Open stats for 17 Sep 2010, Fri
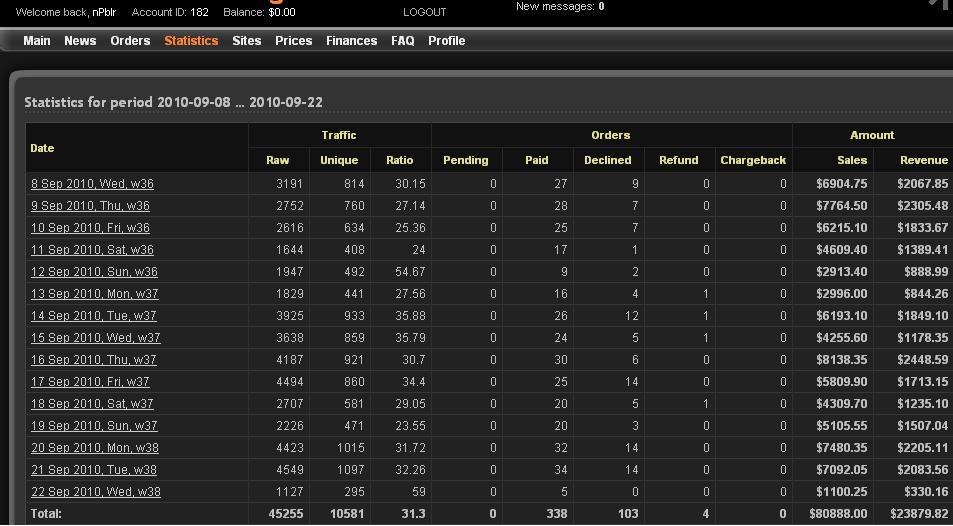953x526 pixels. click(x=90, y=381)
